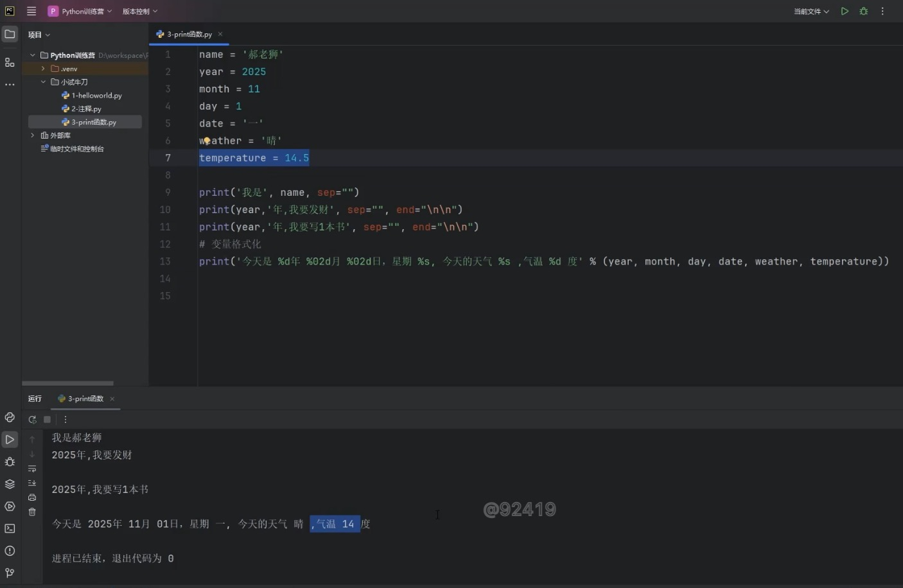
Task: Toggle soft-wrap in the run console
Action: (x=32, y=469)
